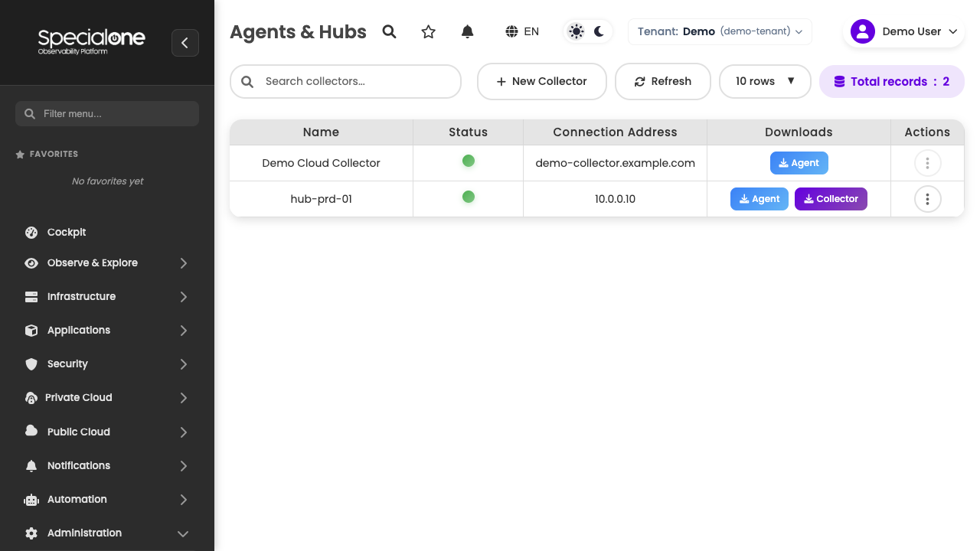Open Notifications in the sidebar
This screenshot has height=551, width=980.
(107, 465)
